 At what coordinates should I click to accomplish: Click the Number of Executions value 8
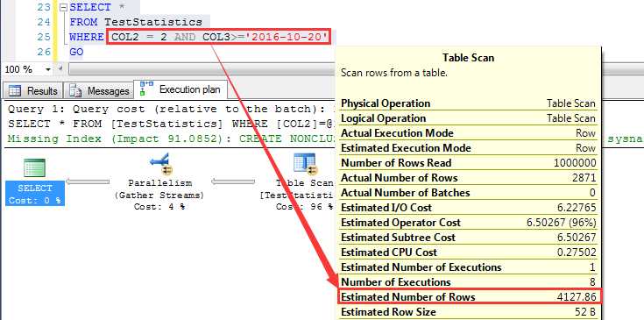tap(592, 282)
